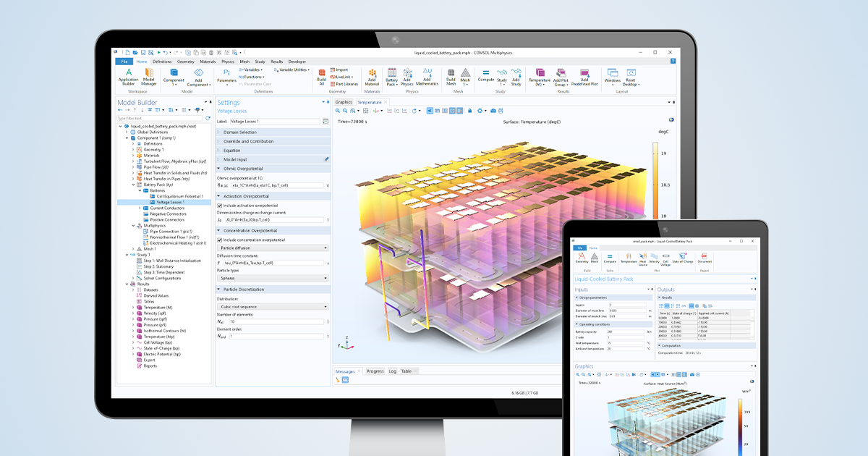This screenshot has width=868, height=456.
Task: Click Build All in the Geometry group
Action: pyautogui.click(x=322, y=77)
